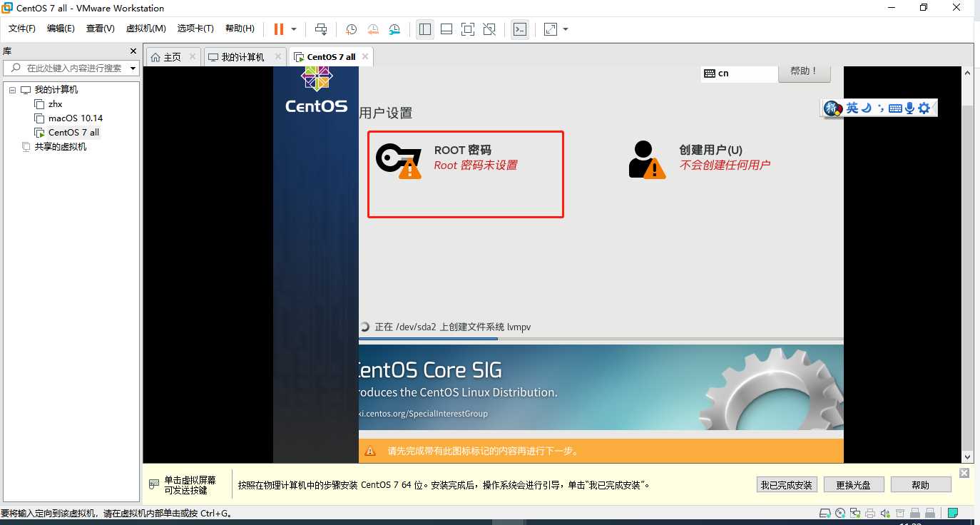Toggle the library sidebar view
Screen dimensions: 980x525
425,29
